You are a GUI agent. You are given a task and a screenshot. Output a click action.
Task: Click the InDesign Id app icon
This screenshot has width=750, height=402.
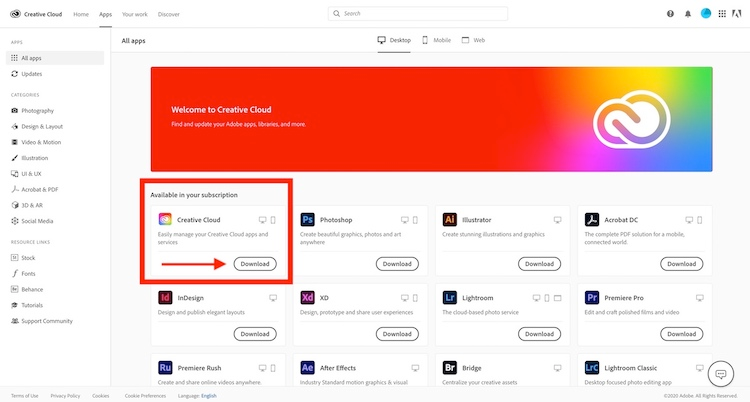click(x=165, y=298)
